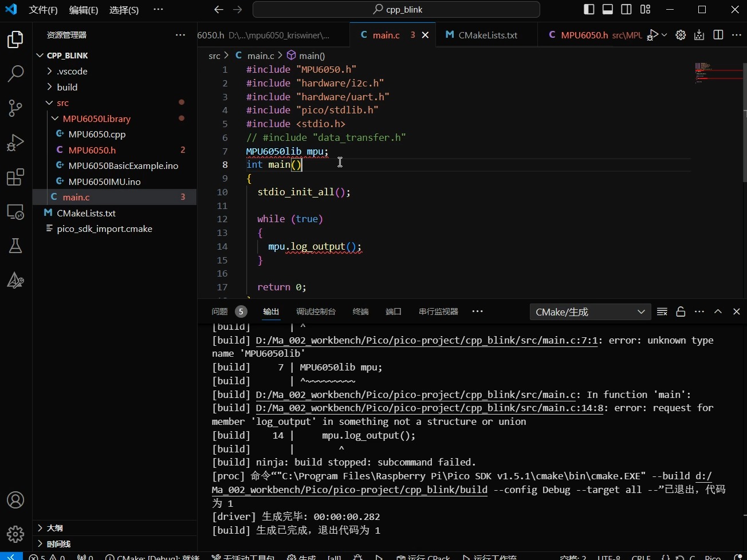The height and width of the screenshot is (560, 747).
Task: Open the menu bar overflow ellipsis
Action: [x=159, y=10]
